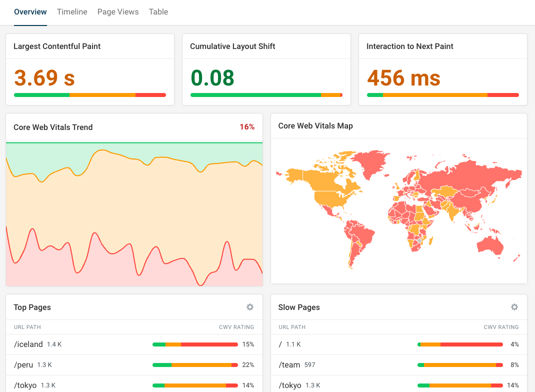
Task: Click the Cumulative Layout Shift rating bar
Action: (x=266, y=95)
